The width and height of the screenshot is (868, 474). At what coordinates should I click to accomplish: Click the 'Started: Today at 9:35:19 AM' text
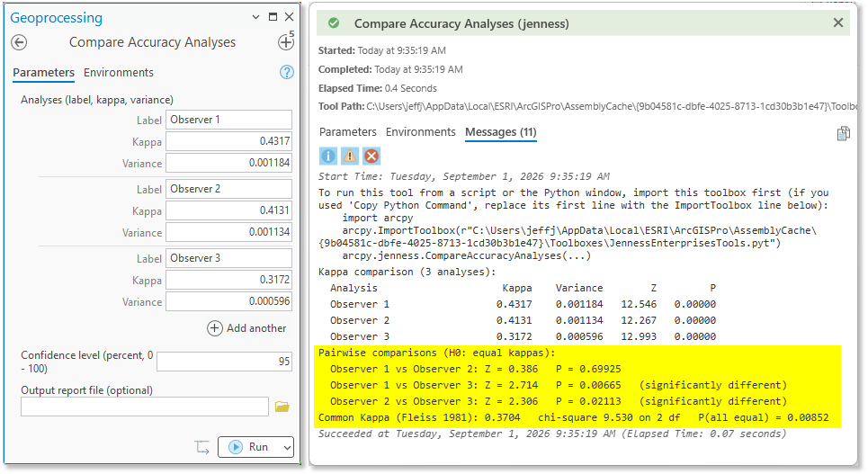pyautogui.click(x=382, y=50)
